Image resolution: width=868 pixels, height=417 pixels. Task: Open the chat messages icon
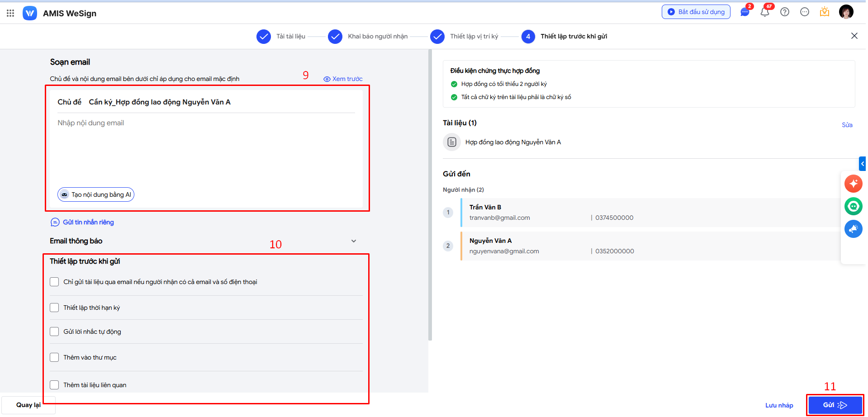(x=745, y=12)
